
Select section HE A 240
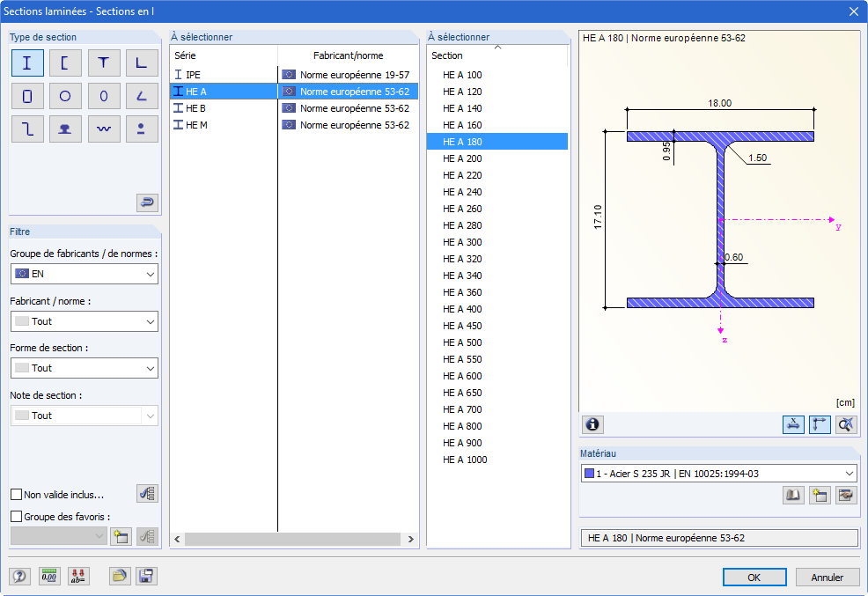(497, 192)
